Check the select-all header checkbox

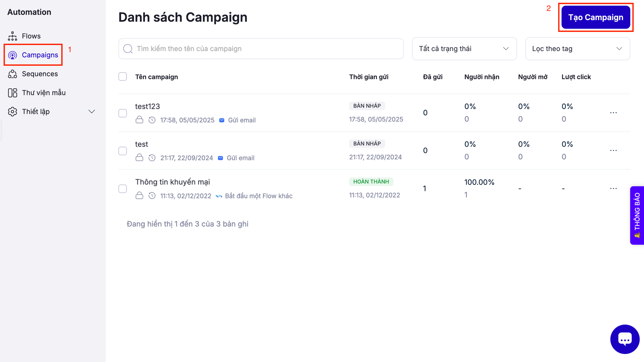(123, 77)
